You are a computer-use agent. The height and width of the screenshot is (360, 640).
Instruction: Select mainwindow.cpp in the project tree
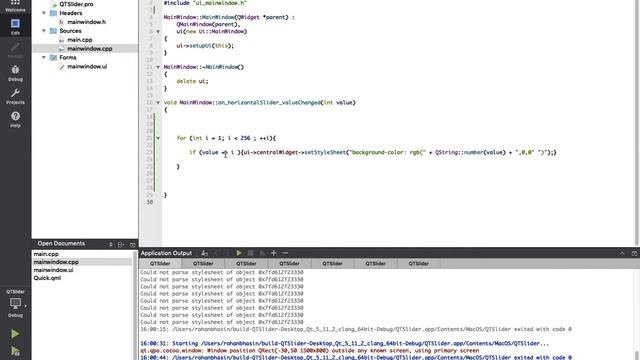[x=85, y=49]
